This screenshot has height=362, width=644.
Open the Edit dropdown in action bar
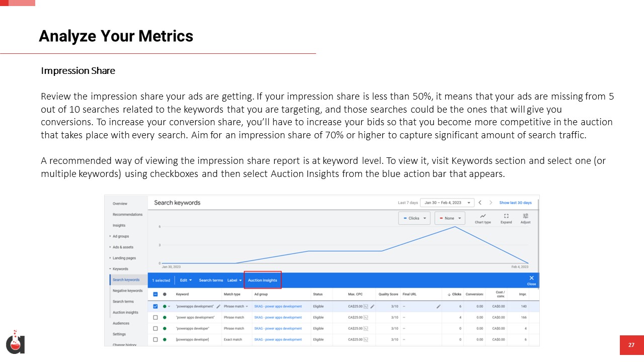186,280
